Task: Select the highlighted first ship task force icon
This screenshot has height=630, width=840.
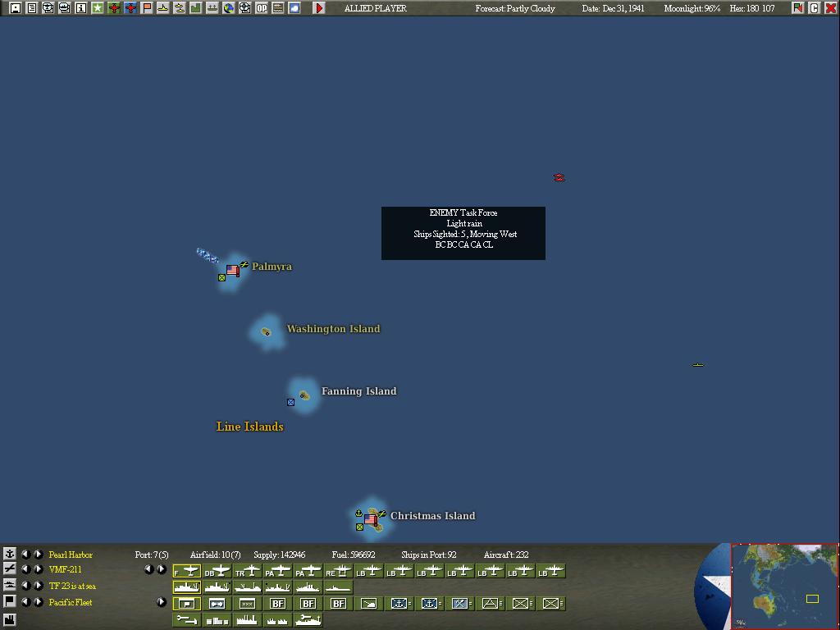Action: coord(187,587)
